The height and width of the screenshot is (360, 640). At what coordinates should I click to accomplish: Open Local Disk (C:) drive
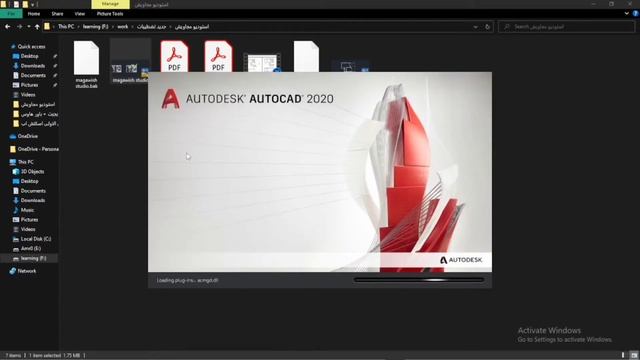tap(32, 239)
